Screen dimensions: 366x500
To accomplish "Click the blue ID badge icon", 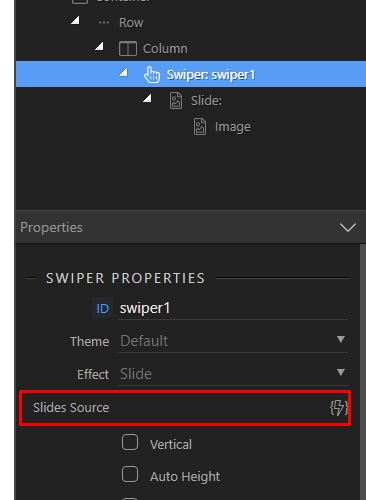I will pyautogui.click(x=102, y=308).
